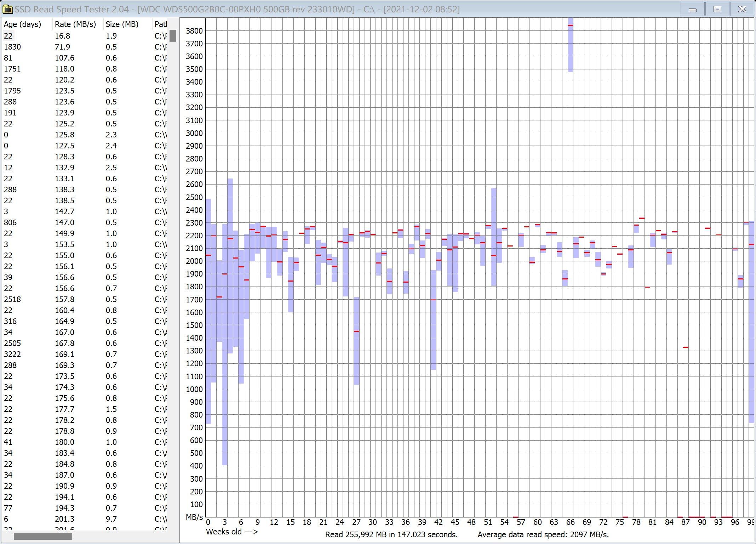Click the week 51 x-axis label
Screen dimensions: 756x544
[x=488, y=522]
